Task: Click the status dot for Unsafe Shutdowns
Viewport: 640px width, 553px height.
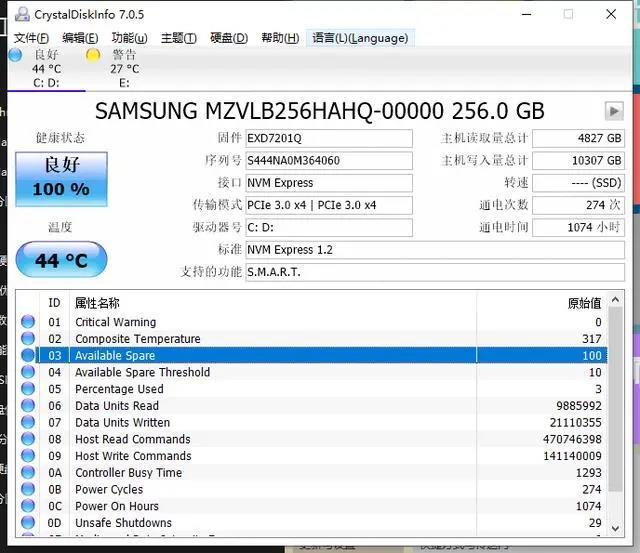Action: point(28,522)
